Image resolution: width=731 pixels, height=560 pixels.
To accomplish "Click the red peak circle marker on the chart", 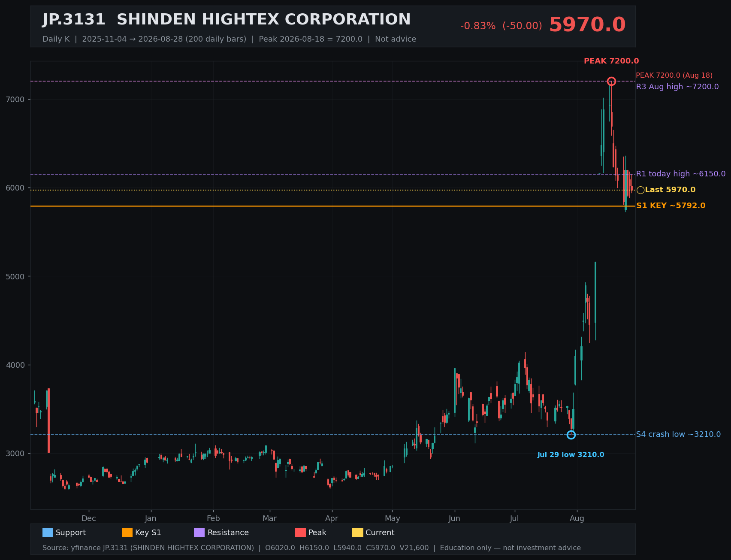I will point(611,81).
